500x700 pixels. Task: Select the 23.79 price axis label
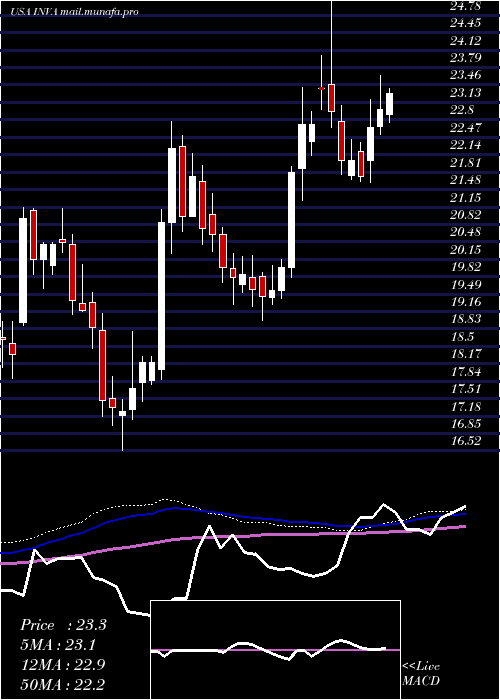(466, 58)
